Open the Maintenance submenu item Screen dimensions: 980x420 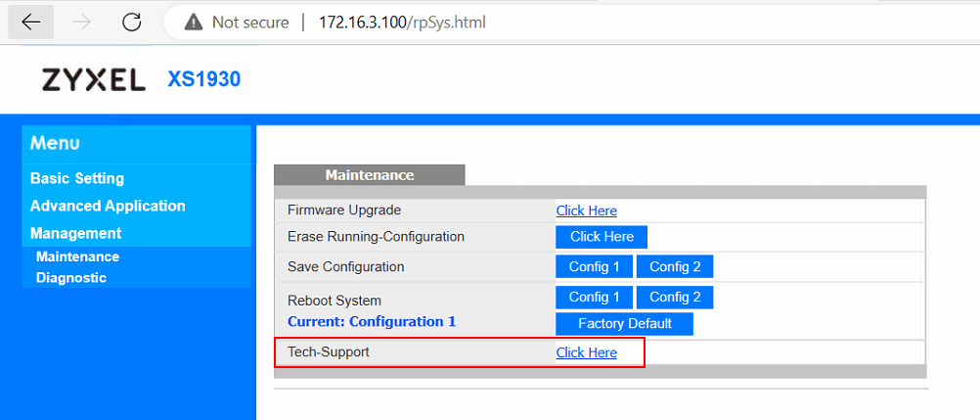tap(77, 257)
